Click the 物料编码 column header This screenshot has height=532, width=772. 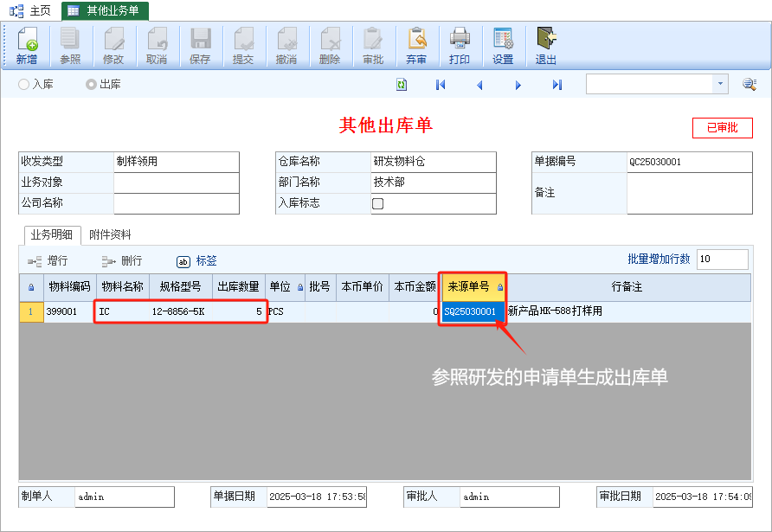(x=70, y=287)
